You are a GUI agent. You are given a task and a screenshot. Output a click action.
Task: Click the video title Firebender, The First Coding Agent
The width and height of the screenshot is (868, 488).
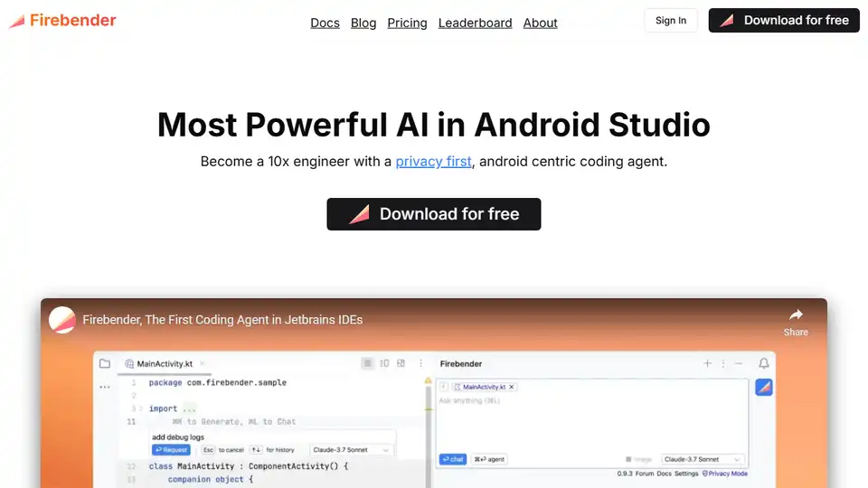[222, 320]
